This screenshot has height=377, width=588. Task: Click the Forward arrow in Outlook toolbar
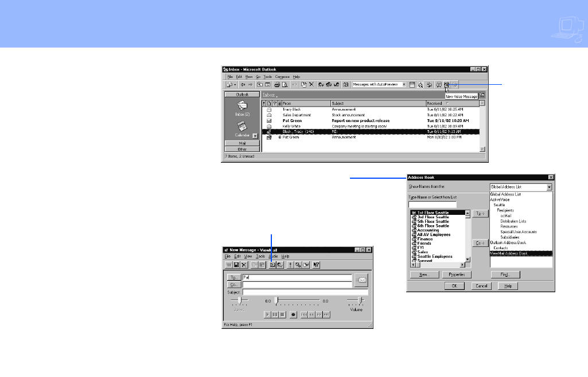click(x=250, y=85)
